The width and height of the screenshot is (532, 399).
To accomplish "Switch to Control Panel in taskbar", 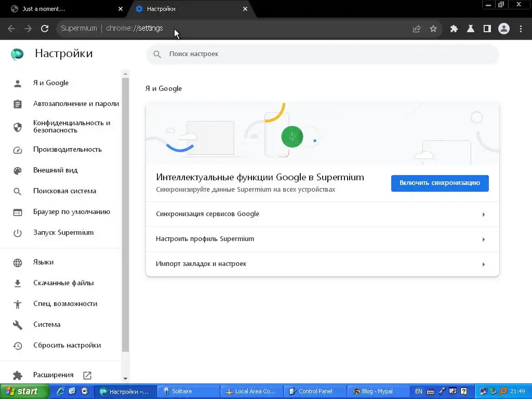I will tap(315, 392).
